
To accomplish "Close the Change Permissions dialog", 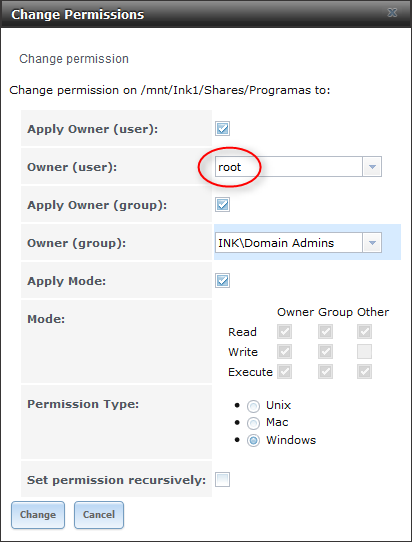I will tap(392, 13).
